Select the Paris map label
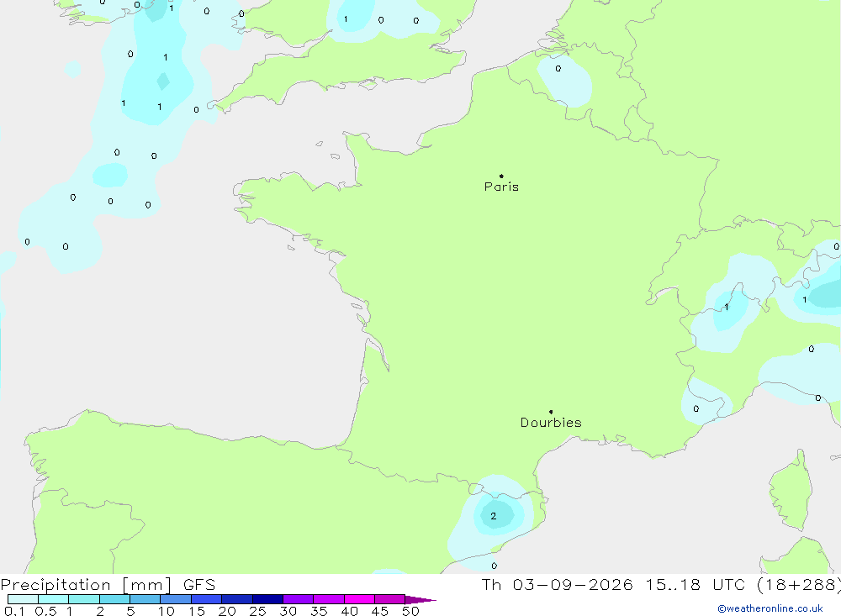This screenshot has width=841, height=616. (x=501, y=187)
